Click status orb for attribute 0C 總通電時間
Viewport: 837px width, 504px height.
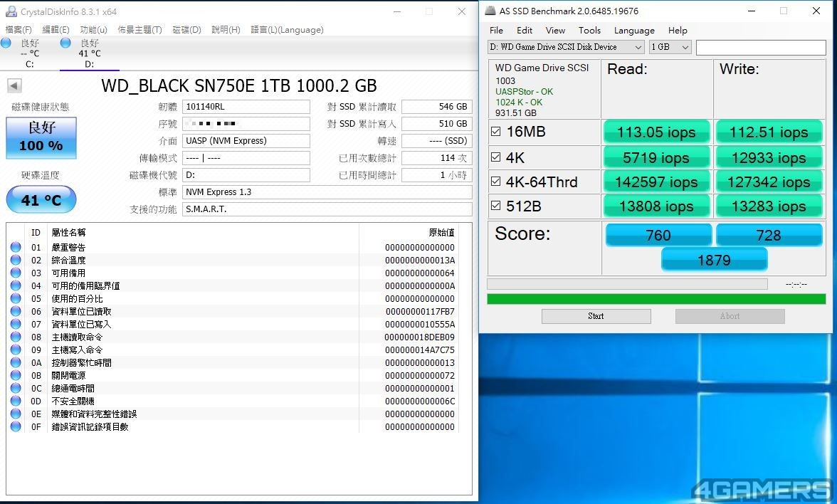(16, 388)
